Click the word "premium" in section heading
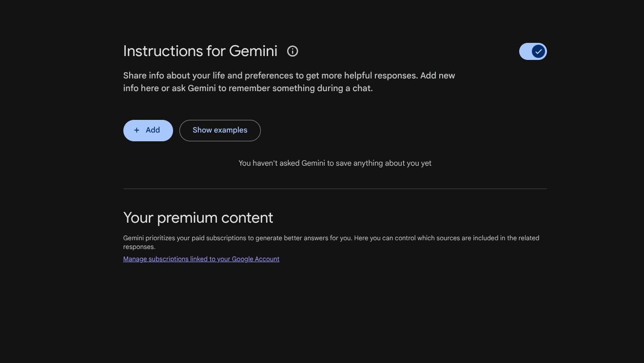The width and height of the screenshot is (644, 363). (187, 218)
